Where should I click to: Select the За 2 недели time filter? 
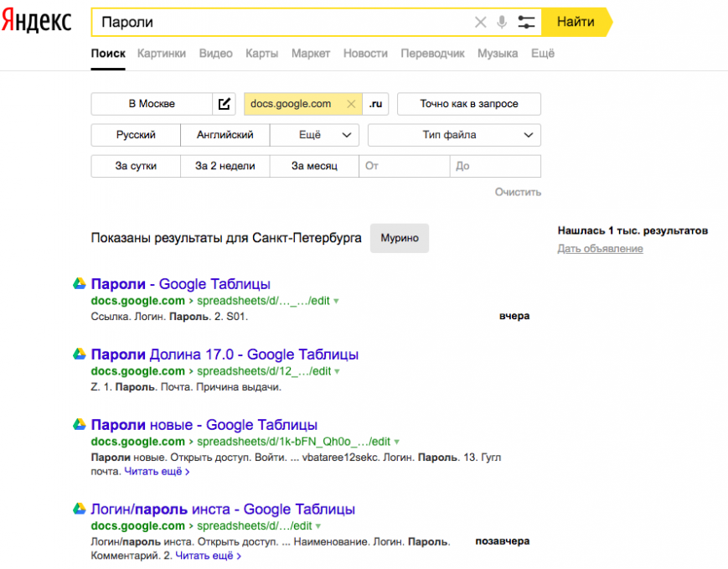click(x=225, y=166)
